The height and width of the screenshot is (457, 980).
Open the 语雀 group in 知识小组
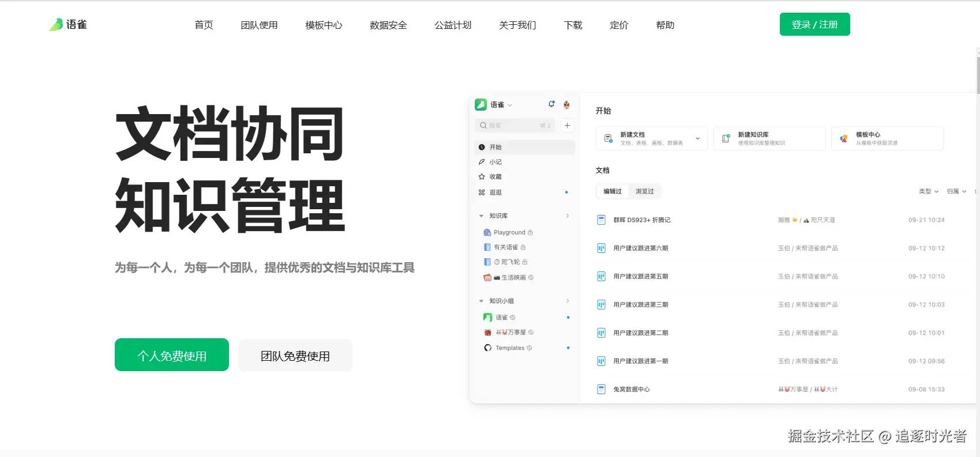pos(499,318)
